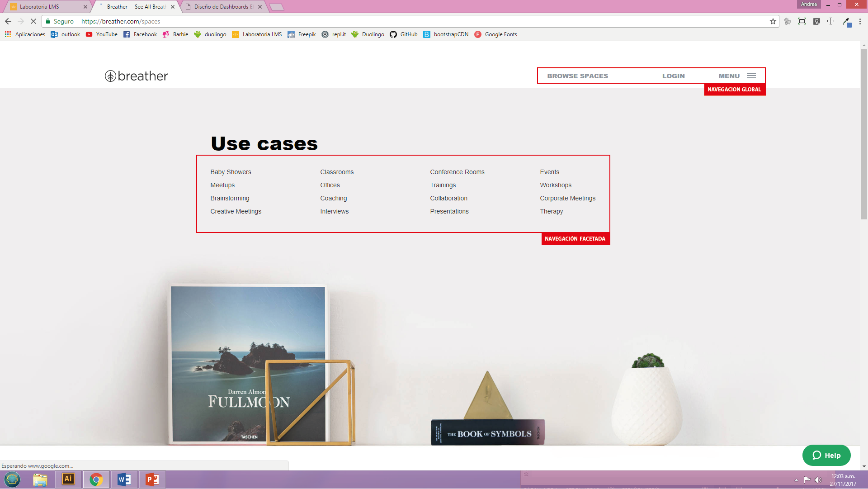Viewport: 868px width, 489px height.
Task: Click the volume speaker icon in the system tray
Action: tap(818, 480)
